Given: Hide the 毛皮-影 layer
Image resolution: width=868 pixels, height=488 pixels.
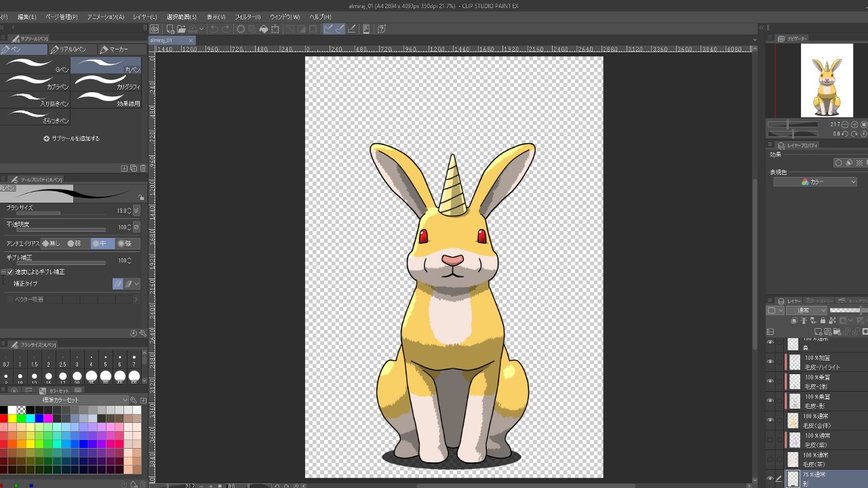Looking at the screenshot, I should coord(770,401).
